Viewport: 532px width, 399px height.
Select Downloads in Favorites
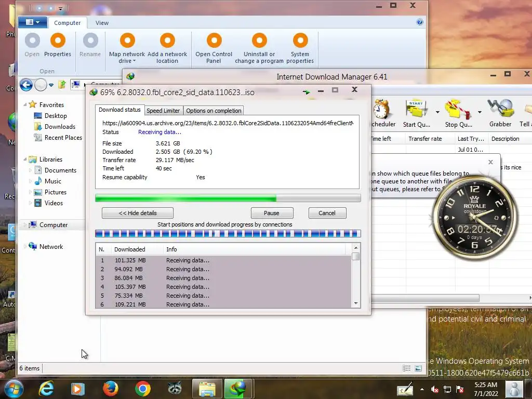[60, 127]
